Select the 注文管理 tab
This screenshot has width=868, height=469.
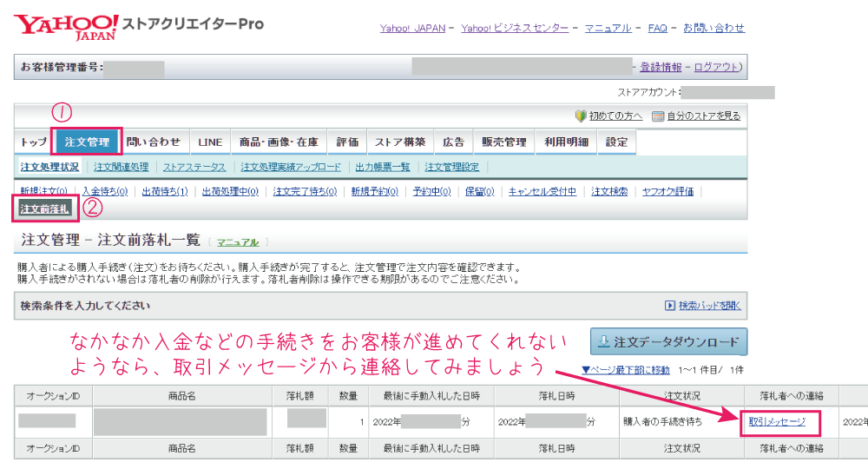87,142
